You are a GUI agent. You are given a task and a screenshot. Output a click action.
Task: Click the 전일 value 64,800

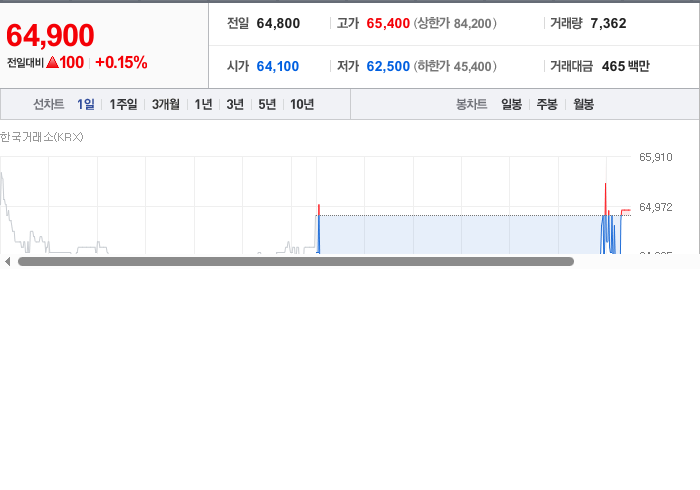coord(278,23)
